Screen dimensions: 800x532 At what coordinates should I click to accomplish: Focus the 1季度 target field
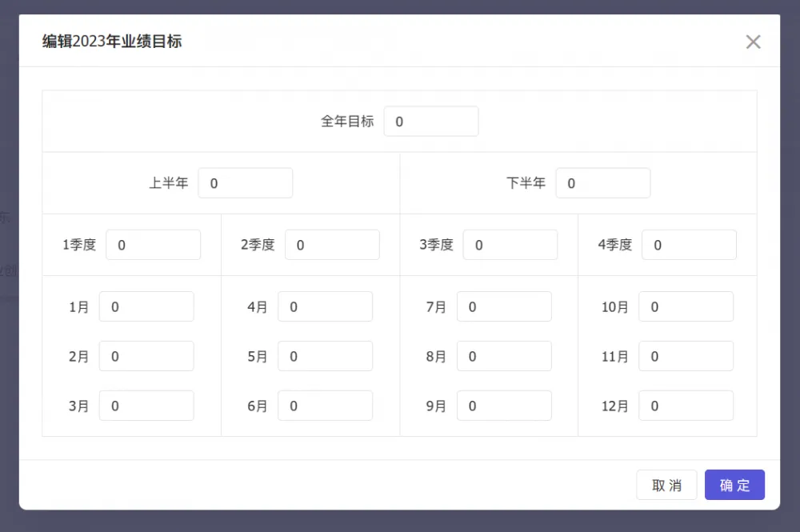[153, 245]
